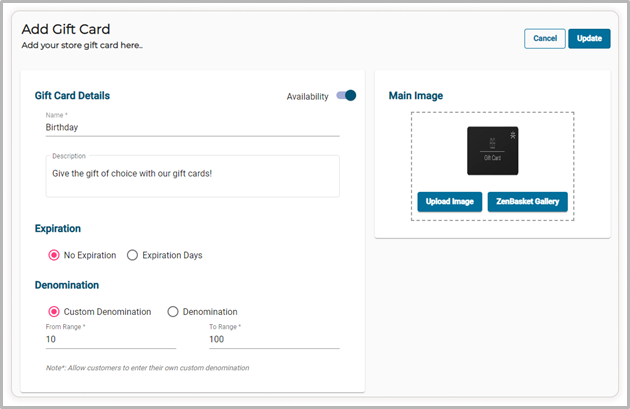Focus the To Range input field
The image size is (630, 409).
(x=273, y=340)
